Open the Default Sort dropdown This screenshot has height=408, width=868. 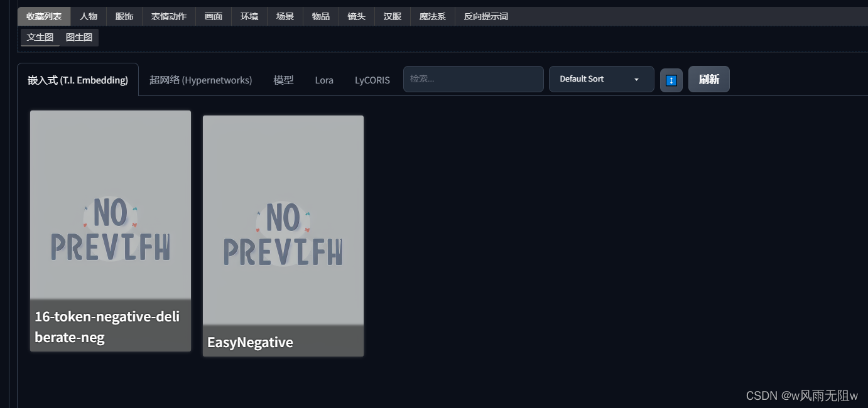coord(602,79)
